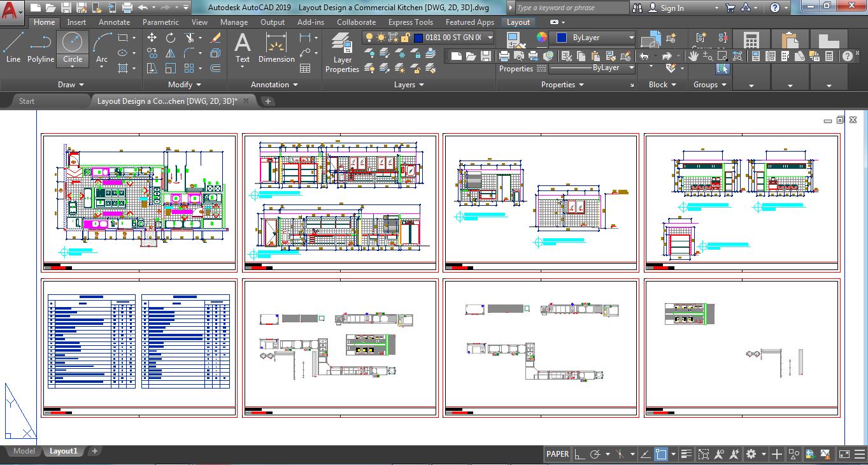Click the Pan hand icon in floating toolbar
This screenshot has width=868, height=465.
coord(694,56)
